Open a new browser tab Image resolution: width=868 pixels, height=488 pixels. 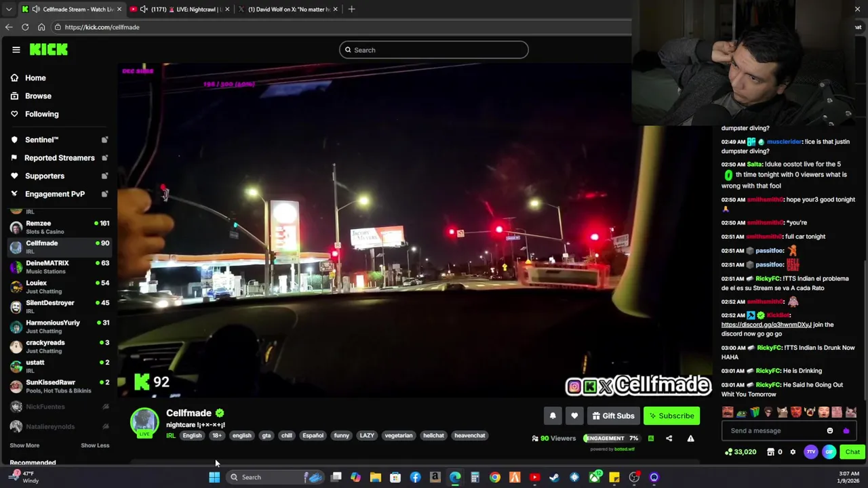point(351,9)
